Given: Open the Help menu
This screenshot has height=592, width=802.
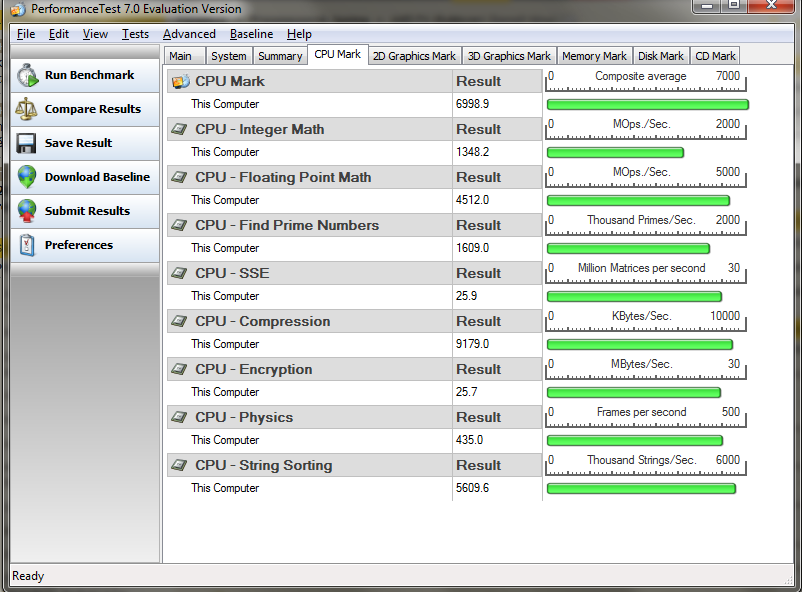Looking at the screenshot, I should [x=299, y=34].
